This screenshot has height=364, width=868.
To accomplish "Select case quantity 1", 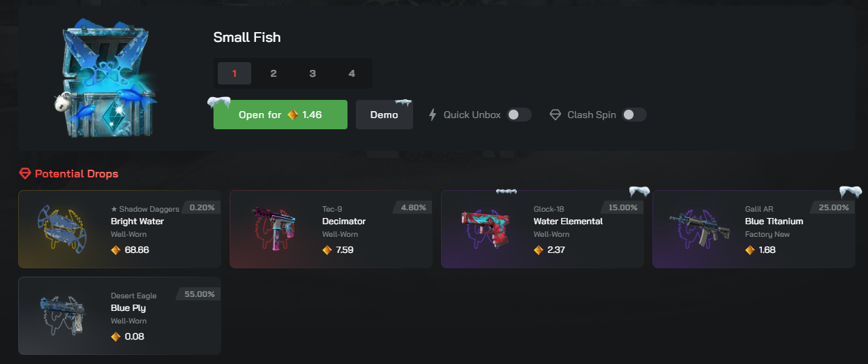I will pyautogui.click(x=234, y=73).
